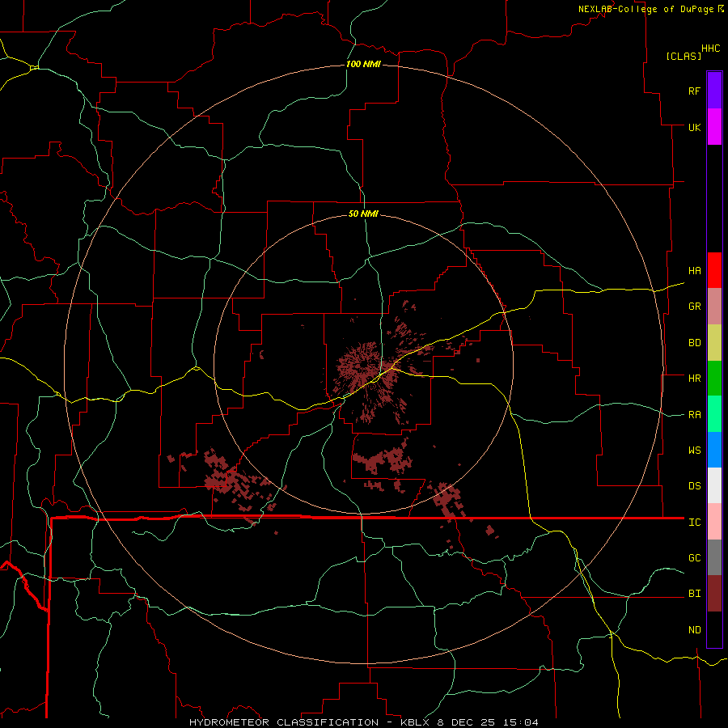Click the UK magenta legend color swatch
The height and width of the screenshot is (728, 728).
[714, 127]
